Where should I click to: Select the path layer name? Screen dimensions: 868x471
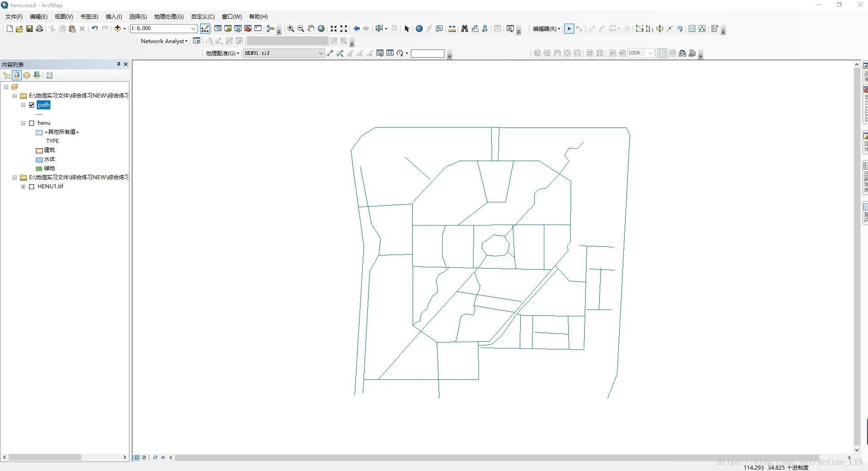44,105
